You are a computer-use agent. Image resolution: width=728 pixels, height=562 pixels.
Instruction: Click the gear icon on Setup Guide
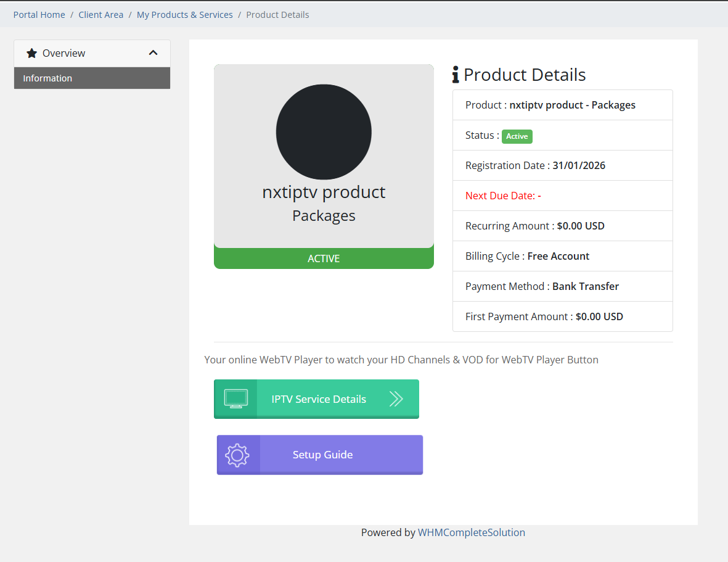click(237, 455)
